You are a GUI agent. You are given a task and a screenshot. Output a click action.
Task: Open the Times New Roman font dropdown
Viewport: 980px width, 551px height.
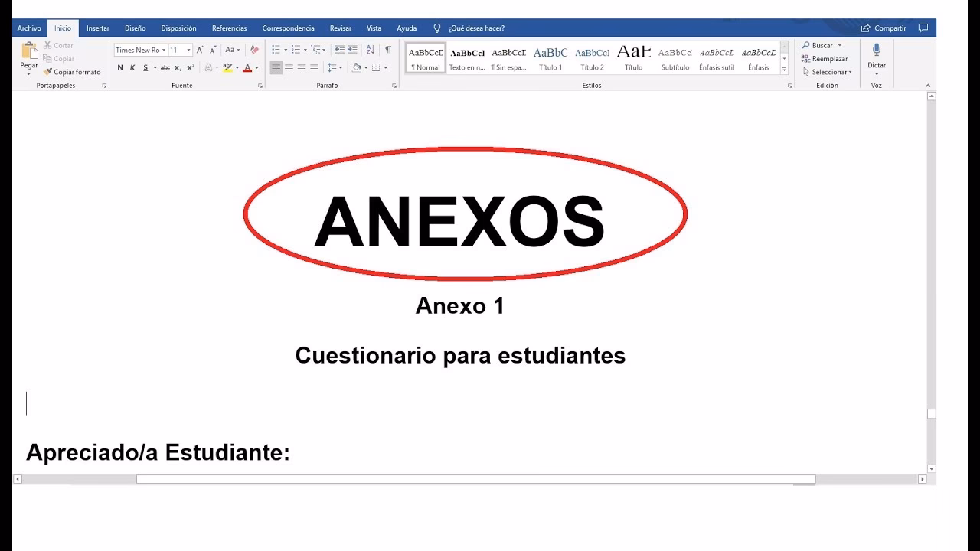[163, 49]
